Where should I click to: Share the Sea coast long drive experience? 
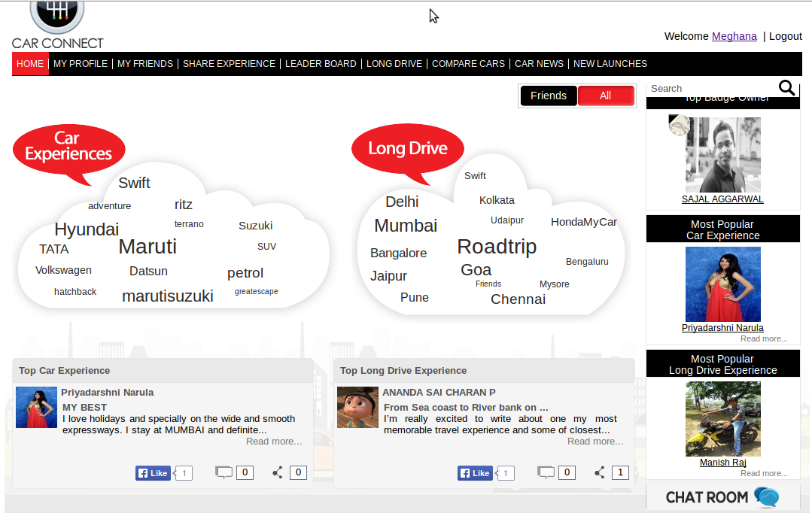pos(600,472)
